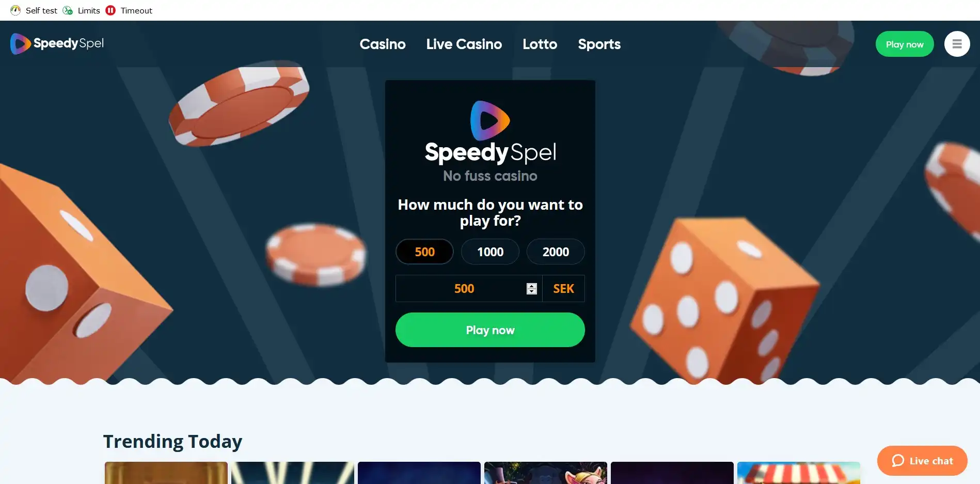This screenshot has width=980, height=484.
Task: Click the Live chat speech bubble icon
Action: point(898,461)
